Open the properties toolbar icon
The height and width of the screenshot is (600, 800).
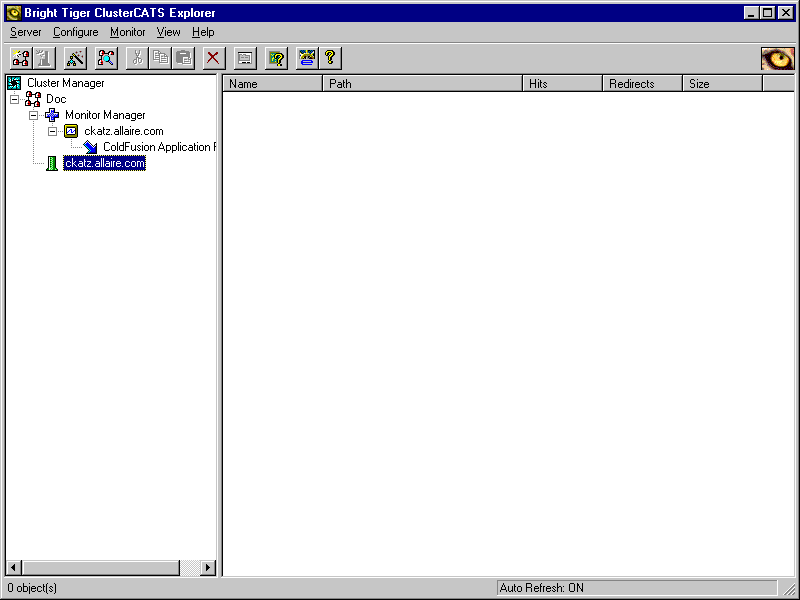tap(245, 58)
